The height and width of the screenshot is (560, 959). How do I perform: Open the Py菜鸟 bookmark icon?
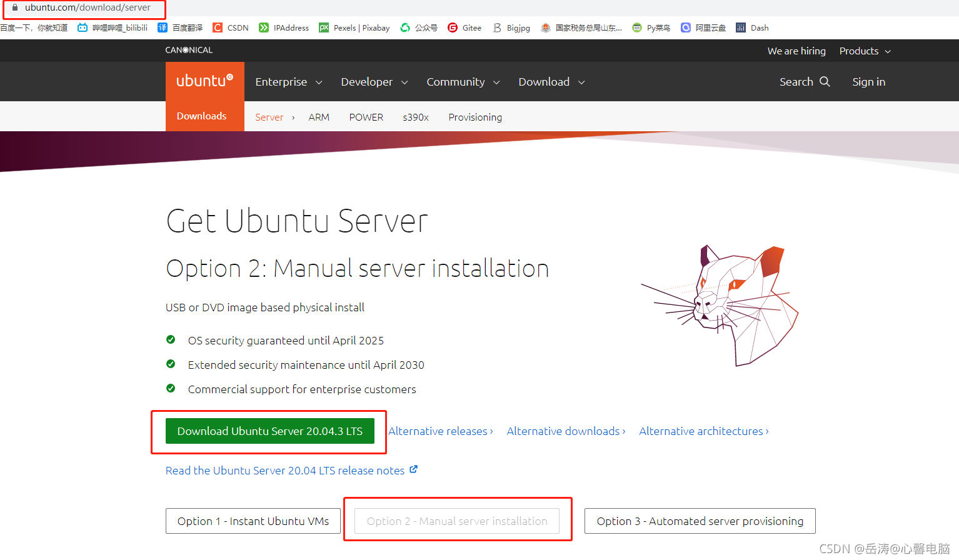point(637,27)
